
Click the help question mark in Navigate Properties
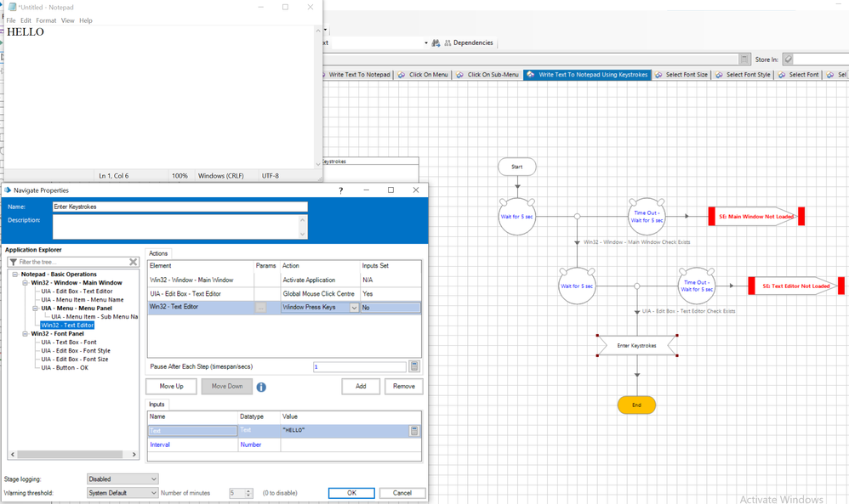[341, 190]
